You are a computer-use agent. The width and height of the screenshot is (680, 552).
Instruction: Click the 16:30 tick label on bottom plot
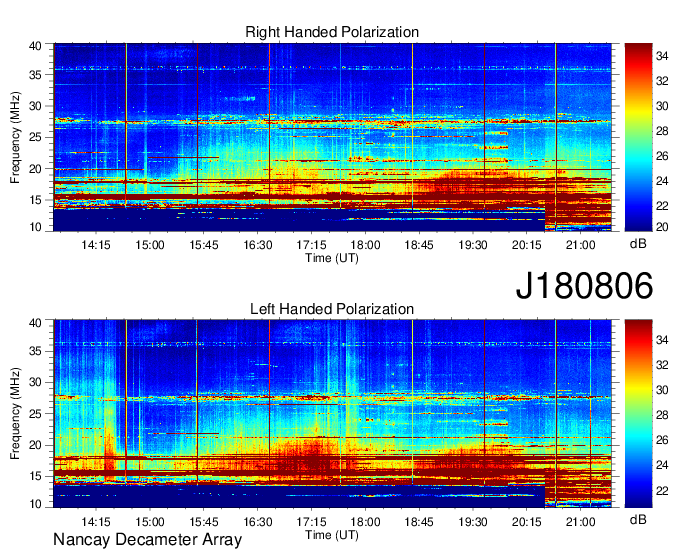coord(258,521)
